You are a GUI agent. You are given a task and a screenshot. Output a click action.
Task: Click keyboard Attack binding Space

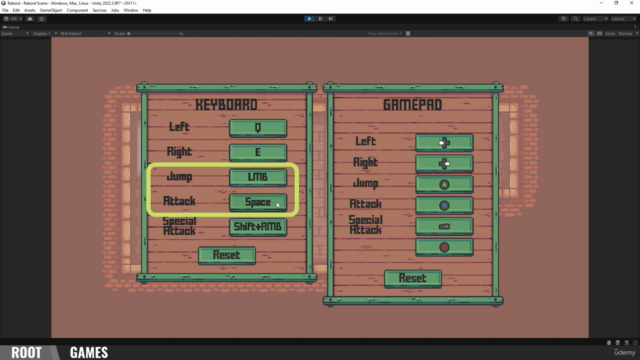258,202
